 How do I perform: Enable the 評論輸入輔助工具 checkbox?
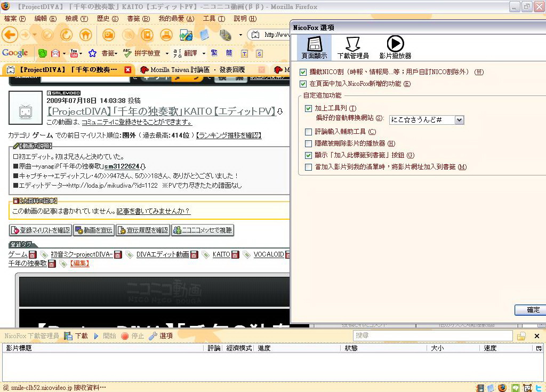pos(308,132)
